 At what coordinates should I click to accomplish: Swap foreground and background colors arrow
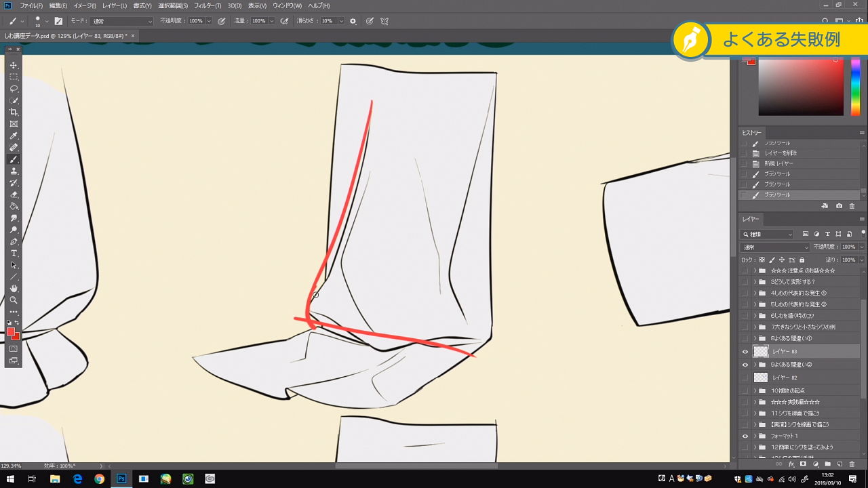(x=18, y=323)
